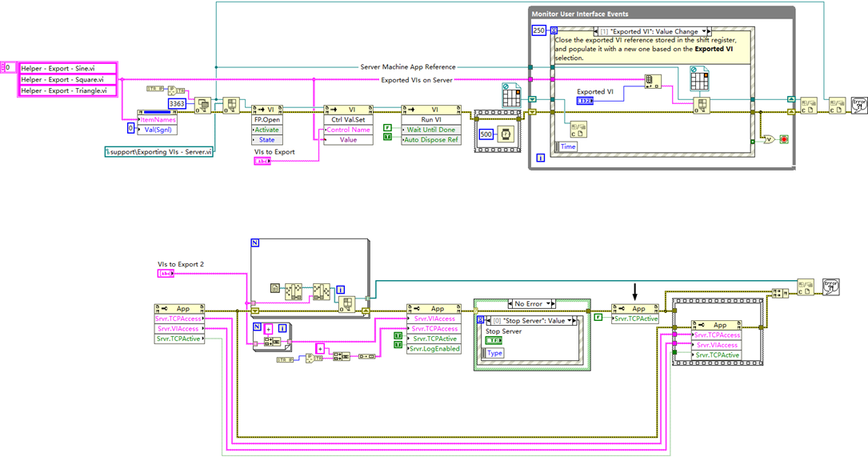Click the first Close Reference node after the while loop

point(809,106)
